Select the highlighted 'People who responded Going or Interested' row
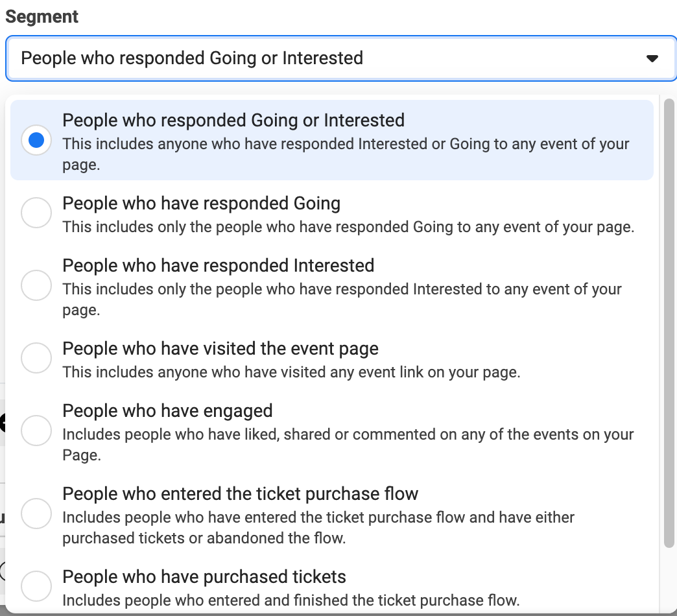The image size is (677, 616). coord(233,120)
